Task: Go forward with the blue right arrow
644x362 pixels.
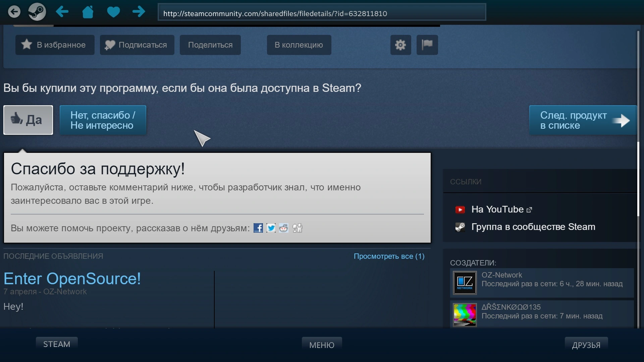Action: click(x=139, y=12)
